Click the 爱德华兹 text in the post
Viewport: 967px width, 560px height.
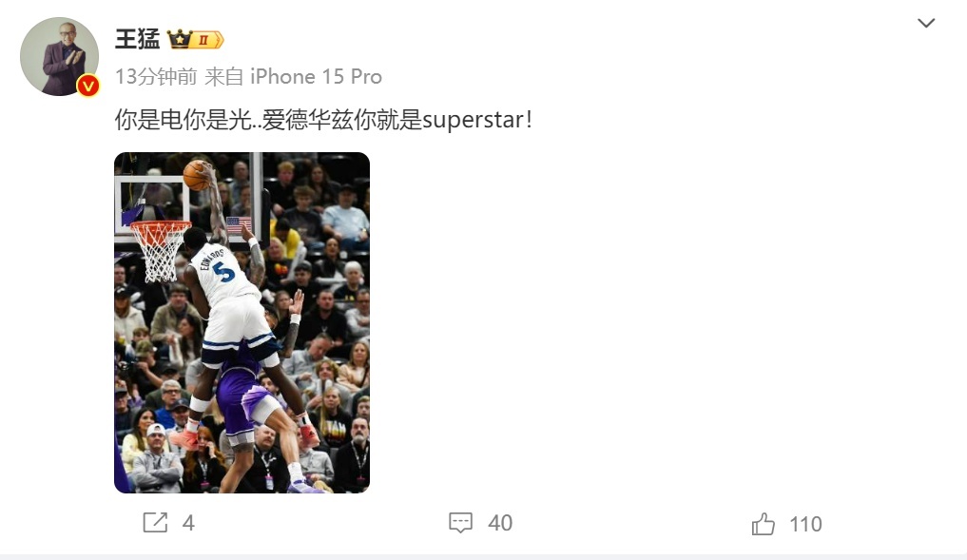coord(308,120)
